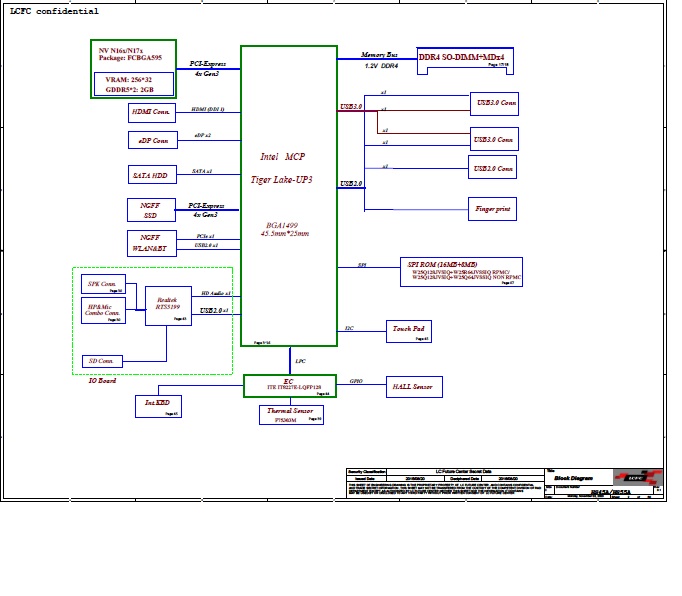The image size is (682, 596).
Task: Click the "HD Audio x1" signal label
Action: coord(216,293)
